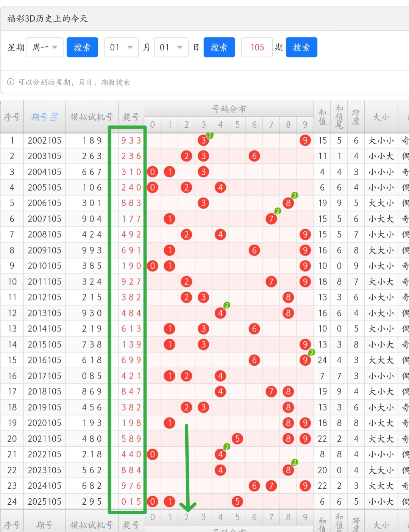
Task: Click issue number 2013105 in the table
Action: pyautogui.click(x=44, y=313)
